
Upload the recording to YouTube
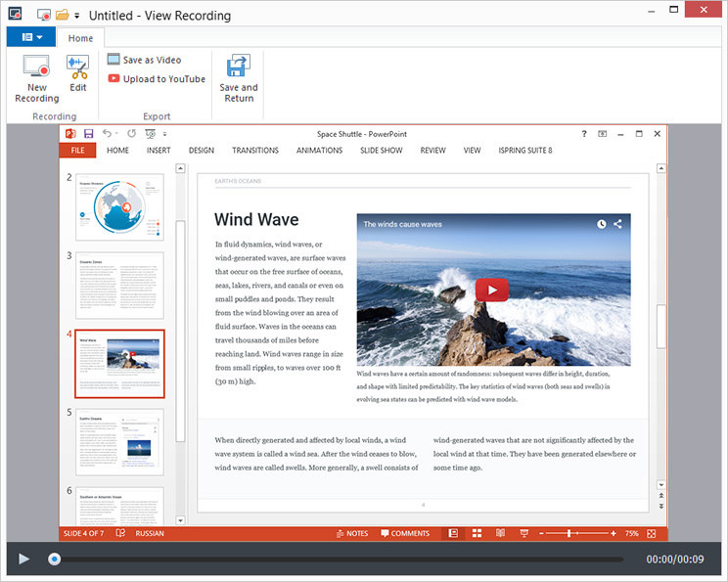point(157,79)
